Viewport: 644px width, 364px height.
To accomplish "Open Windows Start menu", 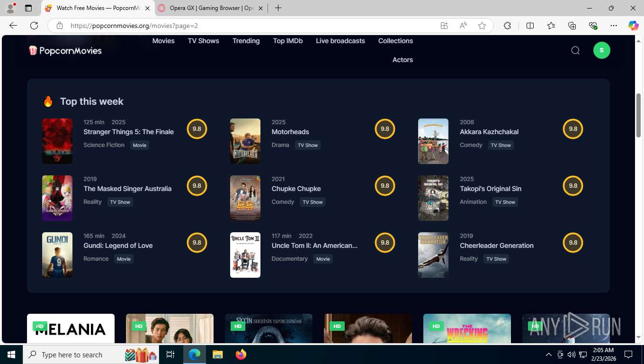I will click(x=11, y=355).
